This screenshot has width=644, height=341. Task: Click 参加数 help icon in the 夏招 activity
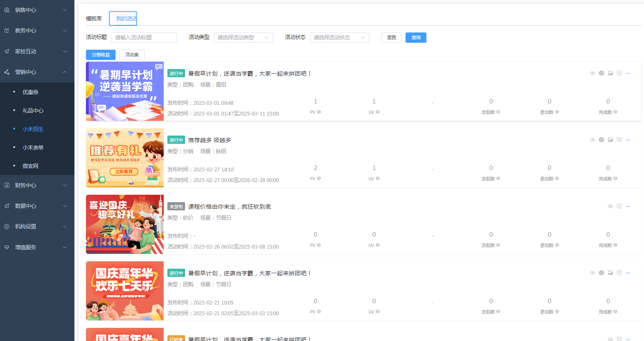point(557,112)
